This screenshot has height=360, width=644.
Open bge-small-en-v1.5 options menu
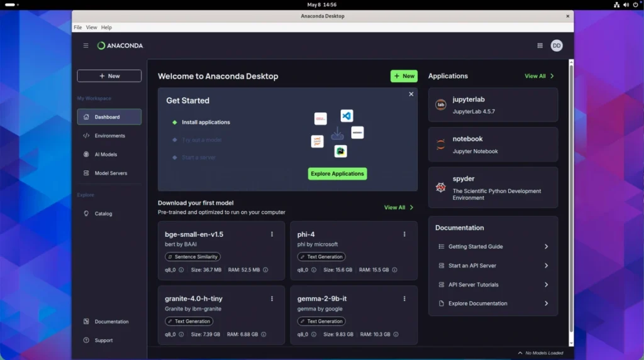click(x=272, y=234)
